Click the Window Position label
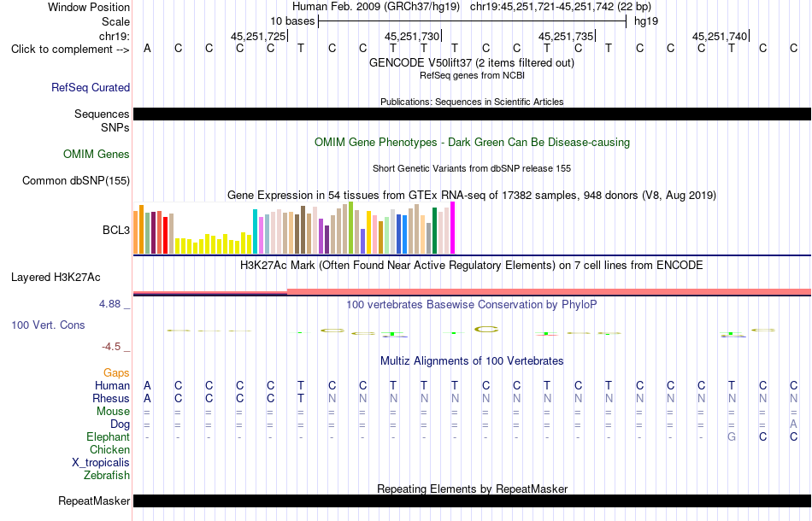Screen dimensions: 812x521 [89, 7]
